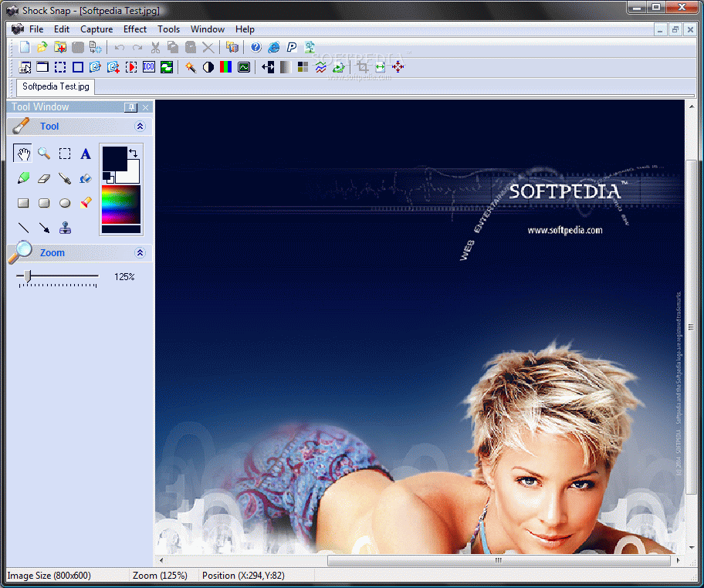Reset to default colors small squares

click(108, 177)
